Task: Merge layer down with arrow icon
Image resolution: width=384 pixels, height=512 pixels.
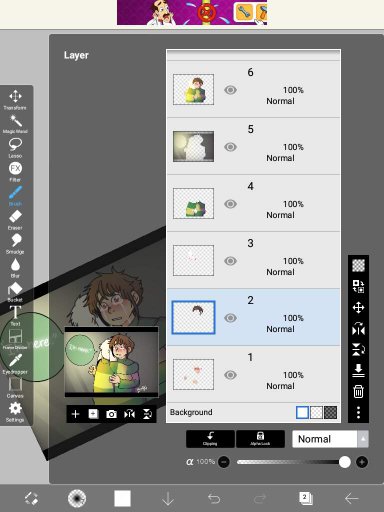Action: [x=358, y=370]
